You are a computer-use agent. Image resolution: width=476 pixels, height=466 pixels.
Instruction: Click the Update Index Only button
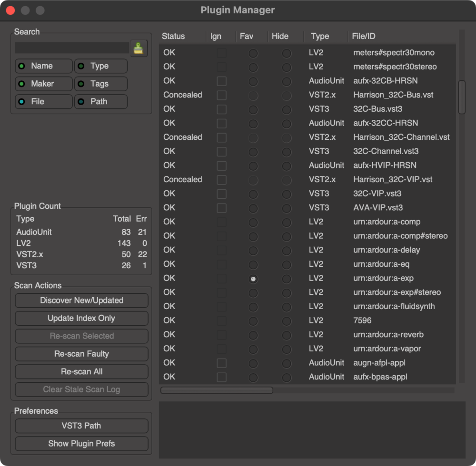(x=81, y=318)
